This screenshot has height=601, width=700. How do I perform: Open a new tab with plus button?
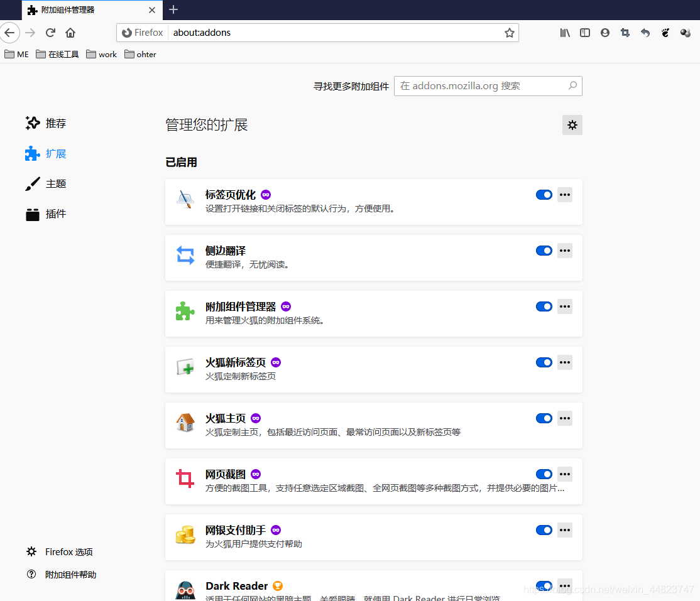pyautogui.click(x=173, y=9)
